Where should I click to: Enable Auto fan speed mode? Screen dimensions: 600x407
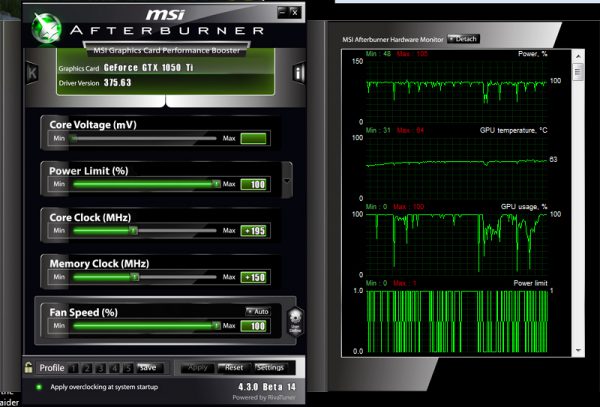point(258,311)
